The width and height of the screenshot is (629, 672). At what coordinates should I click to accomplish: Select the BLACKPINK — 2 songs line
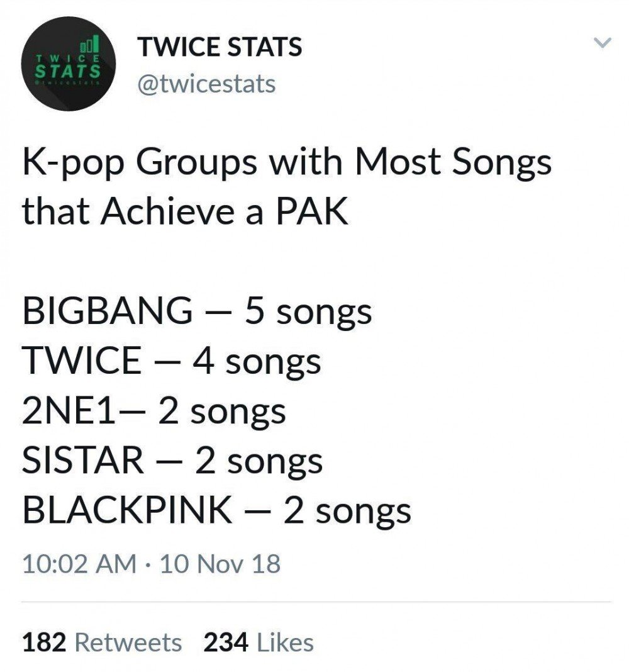(x=216, y=511)
